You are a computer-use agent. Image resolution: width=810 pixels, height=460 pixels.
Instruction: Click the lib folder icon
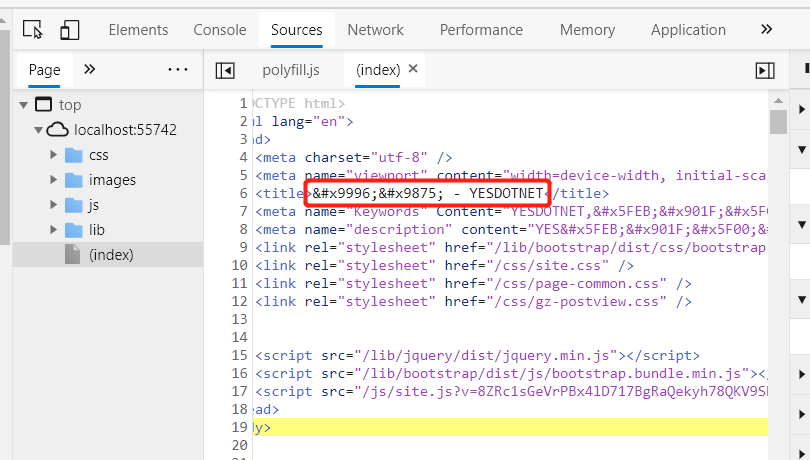73,229
